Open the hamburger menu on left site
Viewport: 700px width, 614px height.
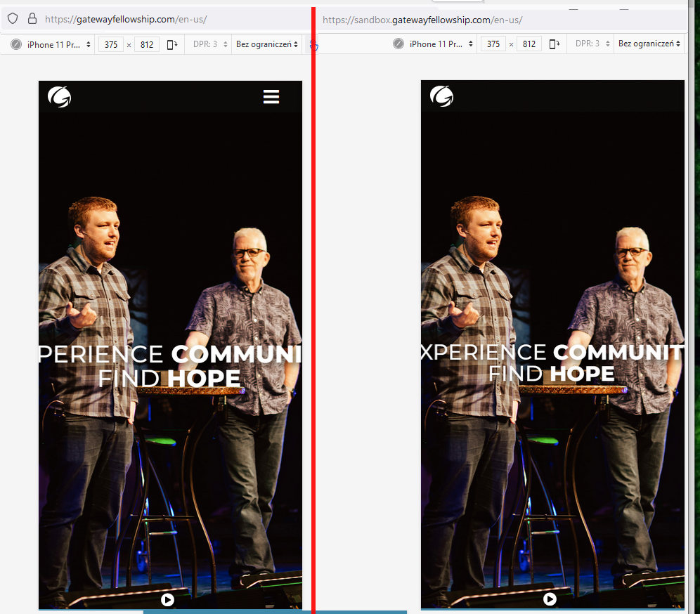[271, 97]
